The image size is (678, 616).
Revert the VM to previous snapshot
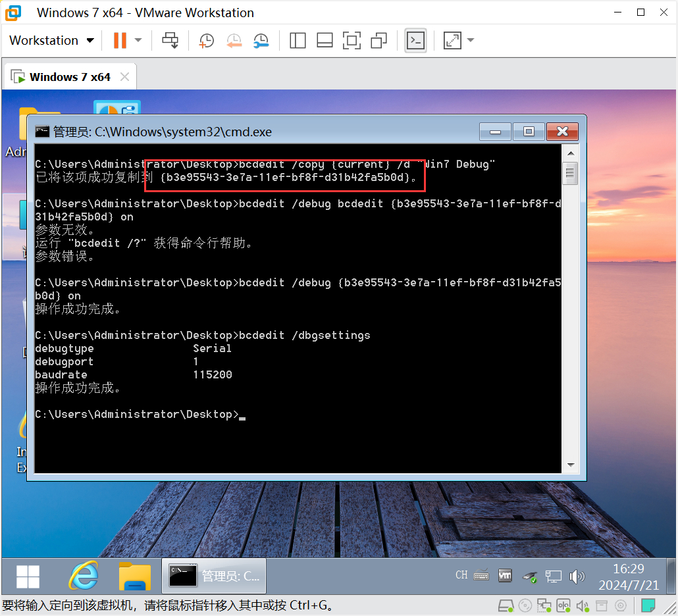[x=234, y=40]
